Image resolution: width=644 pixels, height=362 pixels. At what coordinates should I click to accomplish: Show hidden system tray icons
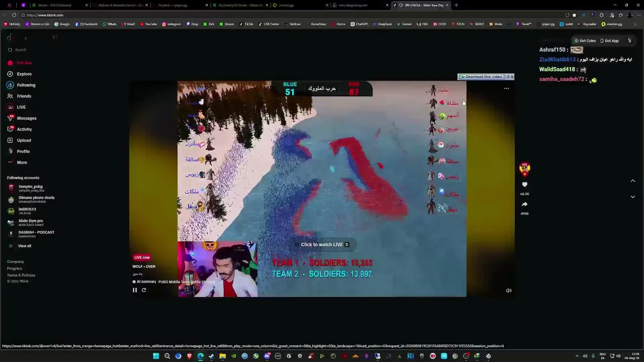click(x=577, y=356)
